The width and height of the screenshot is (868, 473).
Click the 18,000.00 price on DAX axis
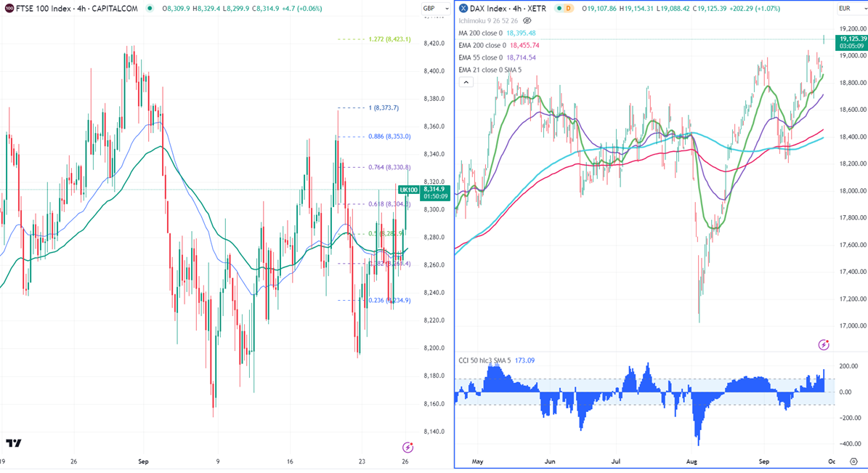coord(853,191)
